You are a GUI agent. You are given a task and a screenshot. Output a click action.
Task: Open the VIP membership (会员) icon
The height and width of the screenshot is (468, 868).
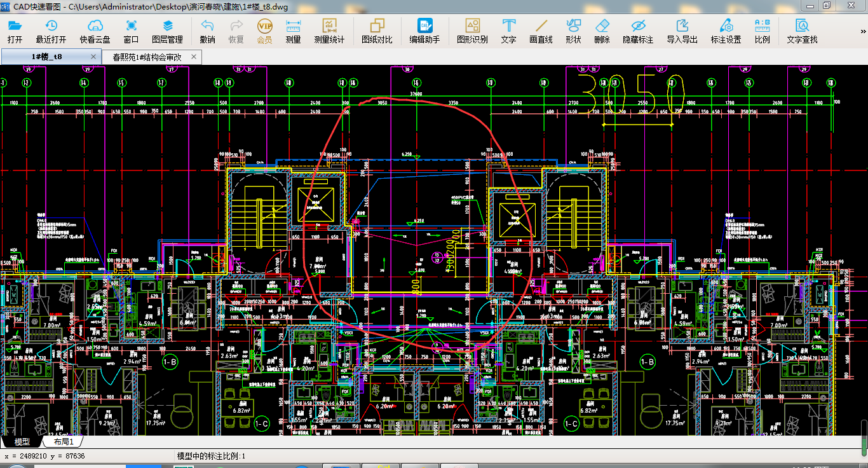tap(264, 26)
